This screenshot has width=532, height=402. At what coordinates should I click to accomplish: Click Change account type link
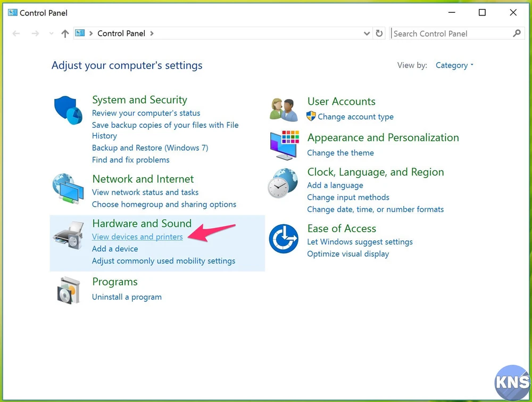[x=355, y=117]
